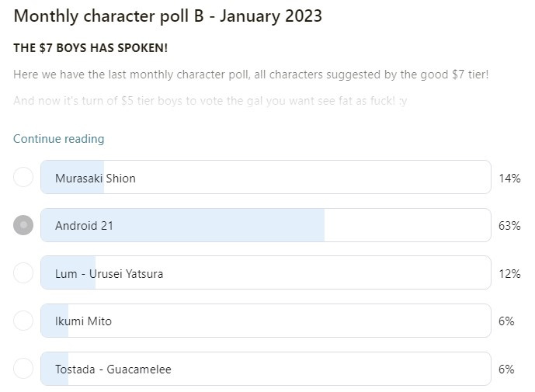Click the Murasaki Shion poll option bar

click(266, 177)
